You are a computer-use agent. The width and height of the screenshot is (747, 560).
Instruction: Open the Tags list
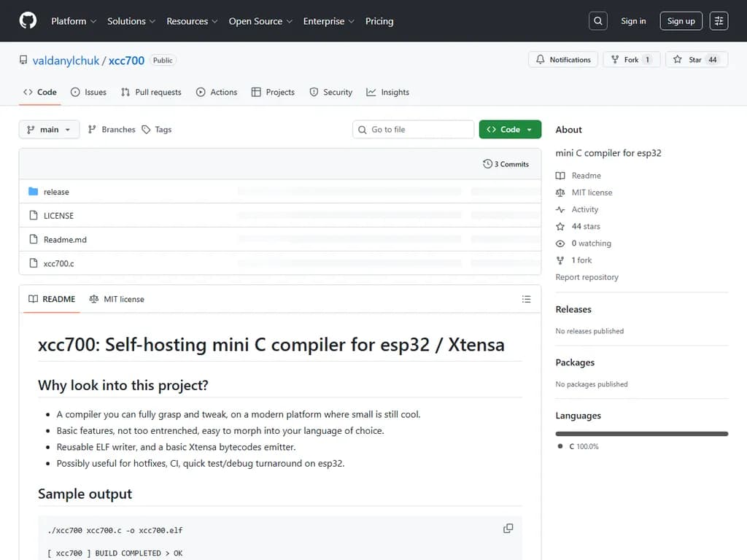pos(157,130)
